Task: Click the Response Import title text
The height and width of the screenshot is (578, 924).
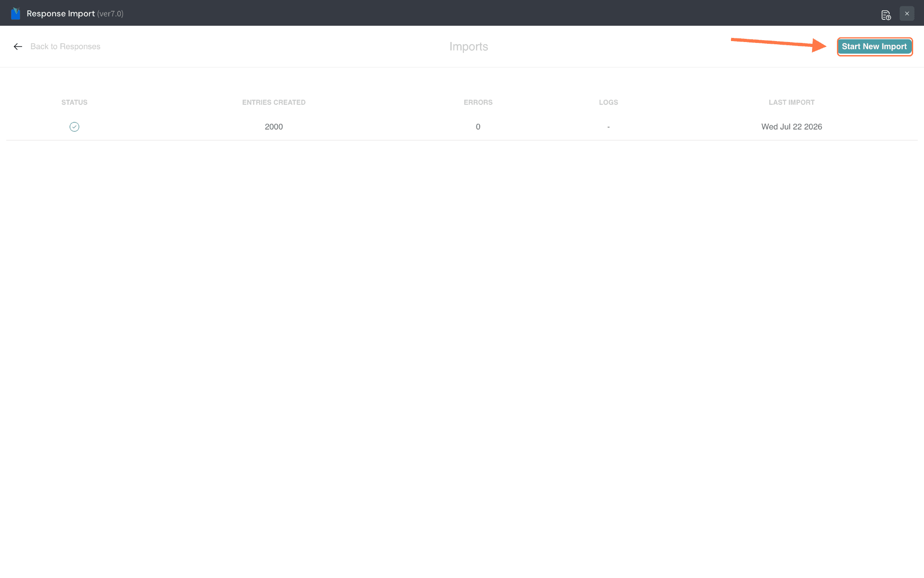Action: [x=60, y=14]
